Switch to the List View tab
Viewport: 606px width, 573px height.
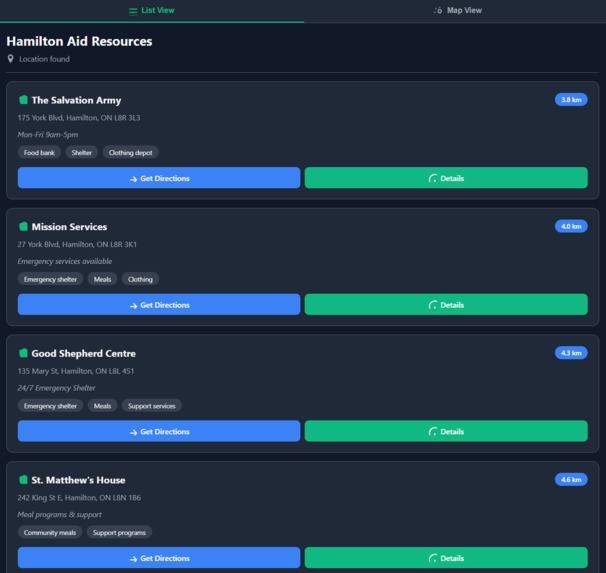[x=152, y=11]
